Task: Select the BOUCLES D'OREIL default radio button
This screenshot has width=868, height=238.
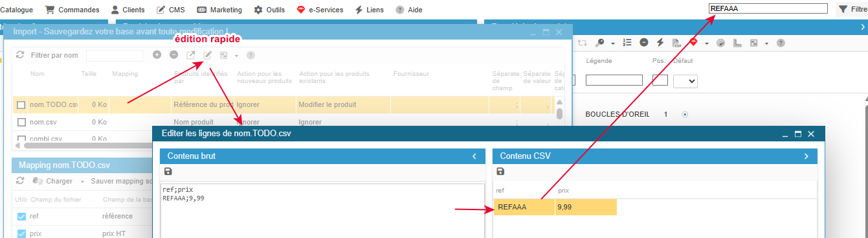Action: 685,115
